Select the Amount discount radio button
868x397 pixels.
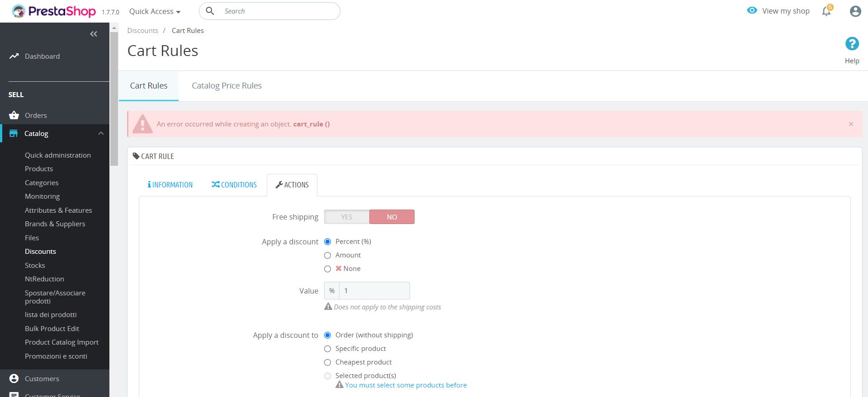click(x=328, y=255)
